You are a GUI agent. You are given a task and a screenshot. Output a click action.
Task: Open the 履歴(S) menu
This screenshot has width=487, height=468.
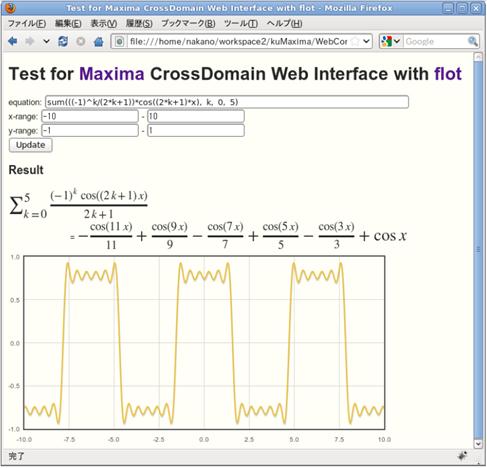pos(139,24)
